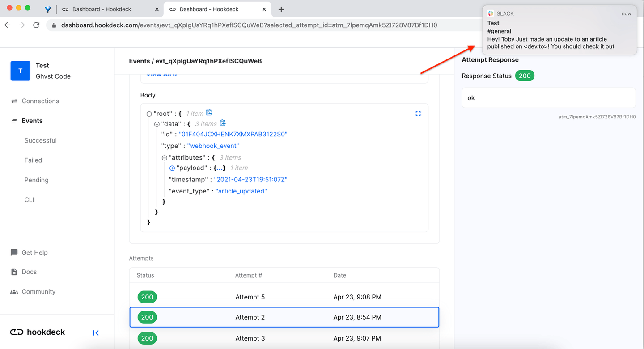Collapse the "root" JSON node
Image resolution: width=644 pixels, height=349 pixels.
point(148,113)
